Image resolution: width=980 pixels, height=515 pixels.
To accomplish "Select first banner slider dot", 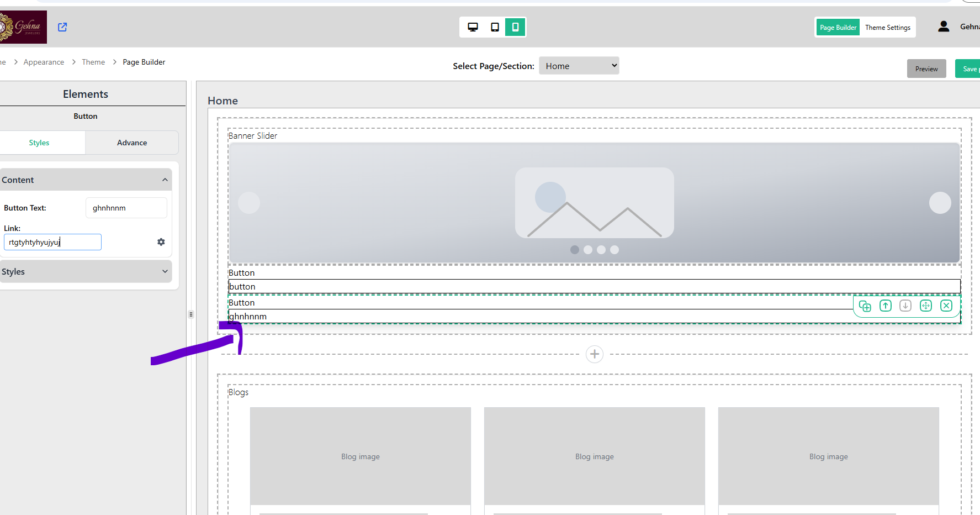I will pos(575,250).
